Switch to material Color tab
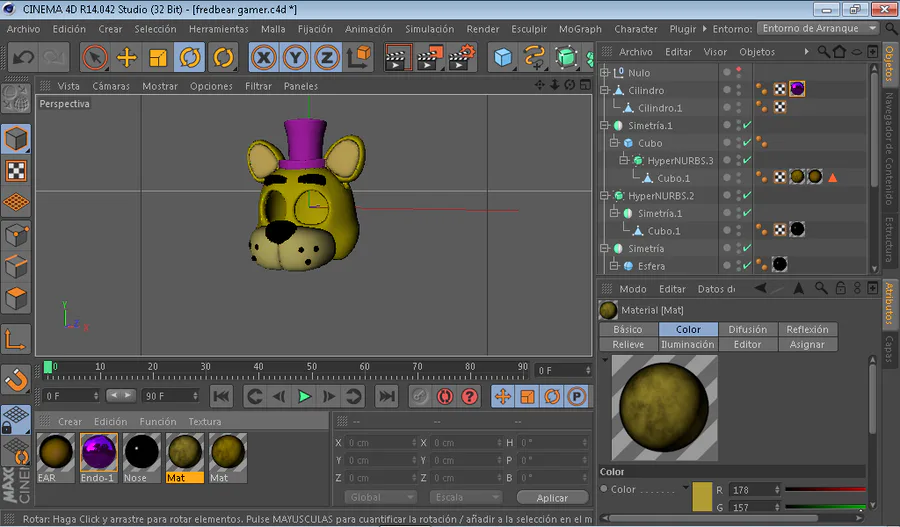This screenshot has height=527, width=900. (x=688, y=330)
